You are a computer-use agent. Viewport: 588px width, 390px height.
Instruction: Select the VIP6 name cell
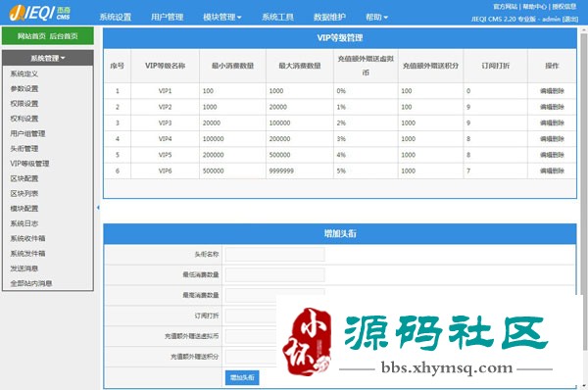(x=165, y=171)
